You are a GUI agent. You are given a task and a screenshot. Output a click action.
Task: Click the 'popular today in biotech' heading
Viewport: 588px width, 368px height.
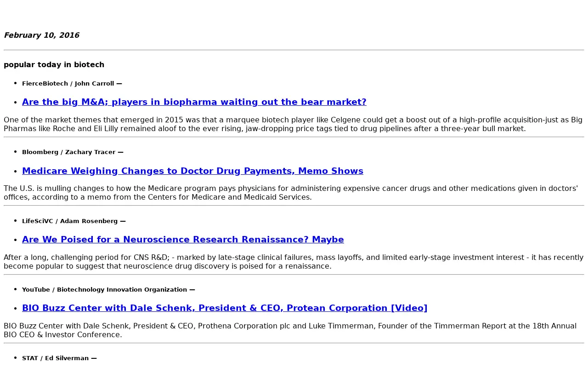click(54, 65)
